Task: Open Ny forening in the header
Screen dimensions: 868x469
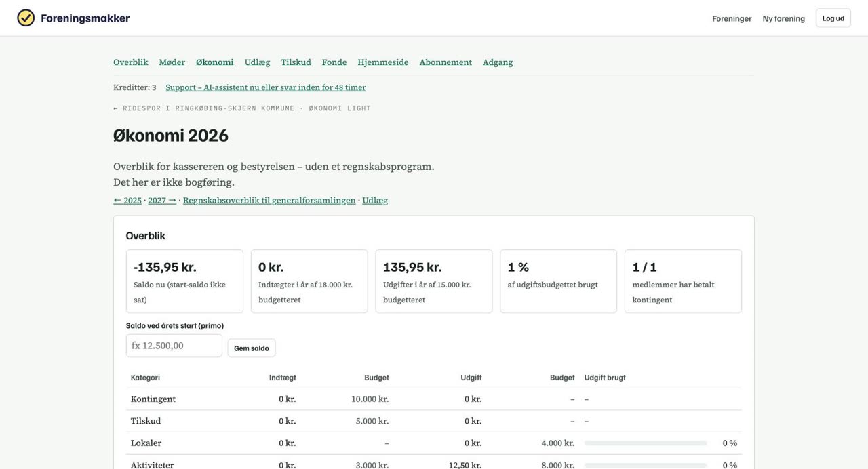Action: click(784, 18)
